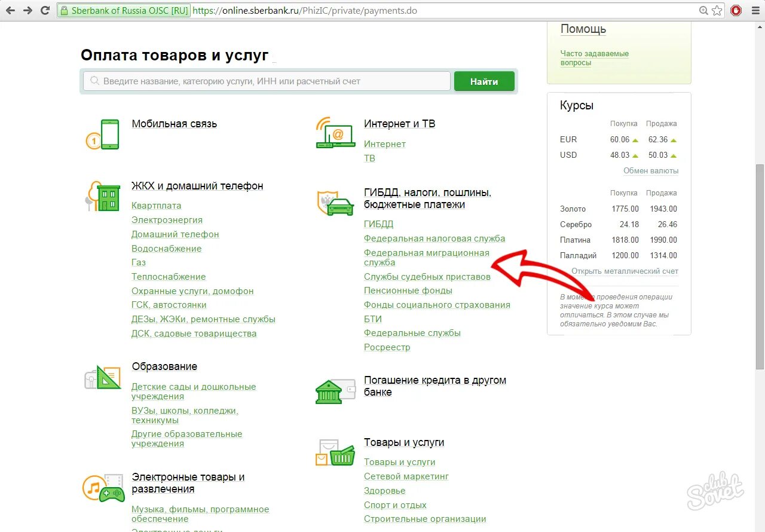
Task: Click the Обмен валюты link
Action: coord(651,171)
